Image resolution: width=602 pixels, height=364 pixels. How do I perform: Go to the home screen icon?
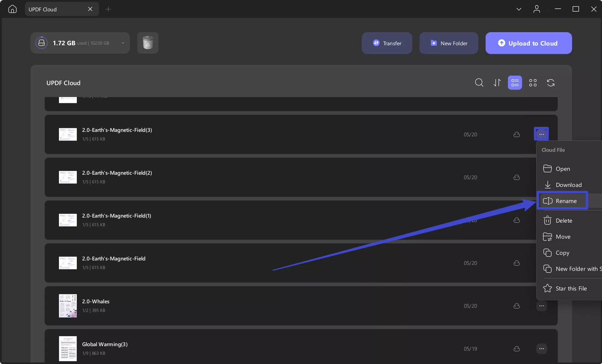click(13, 9)
